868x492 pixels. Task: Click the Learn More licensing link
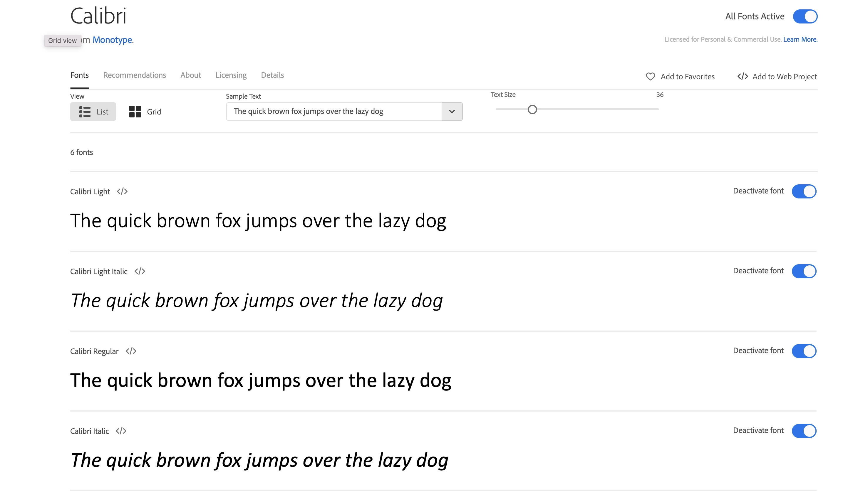click(800, 40)
